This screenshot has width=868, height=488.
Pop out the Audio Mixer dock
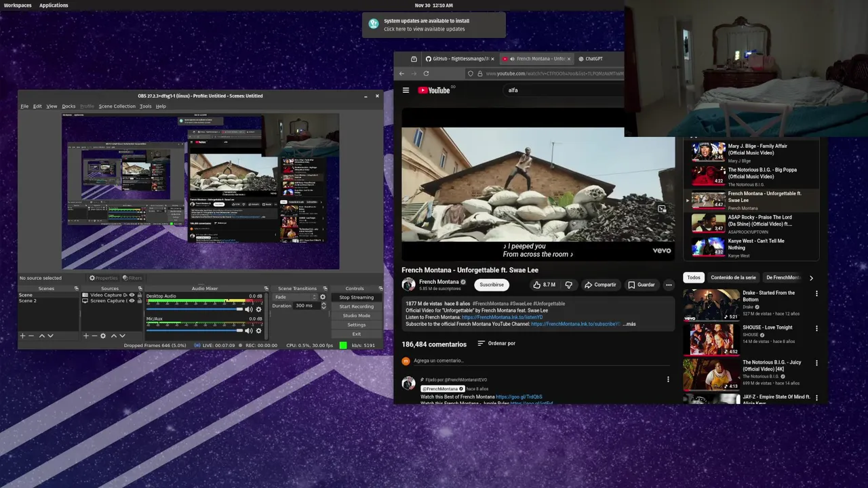tap(266, 288)
